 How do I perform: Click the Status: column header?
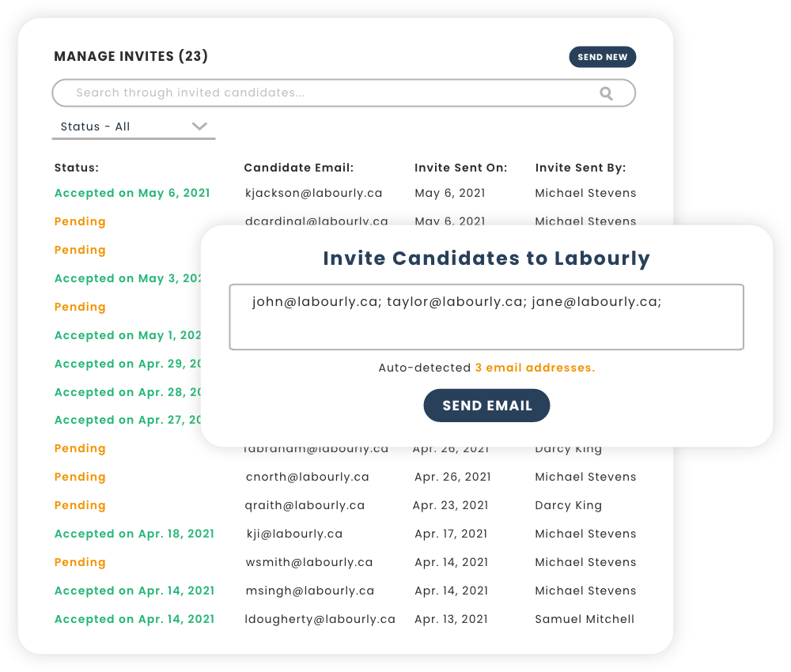[x=77, y=168]
